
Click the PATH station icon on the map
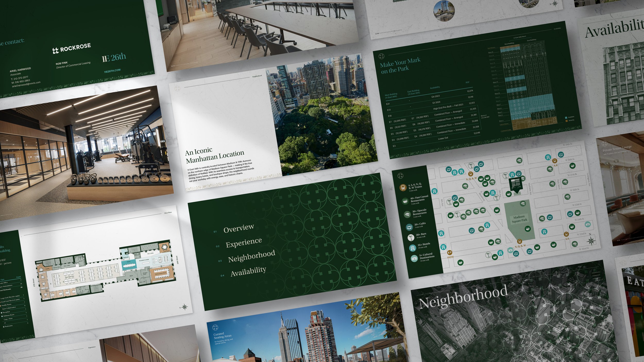pos(450,253)
